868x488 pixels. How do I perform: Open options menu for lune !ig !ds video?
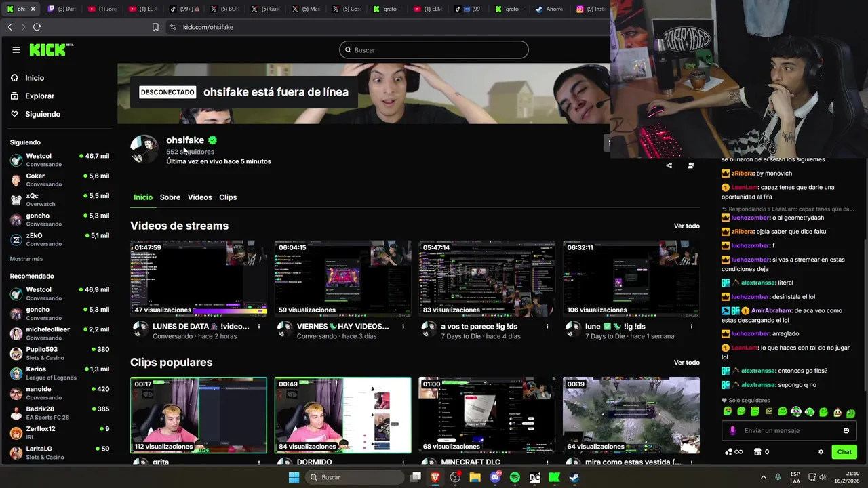pos(692,327)
